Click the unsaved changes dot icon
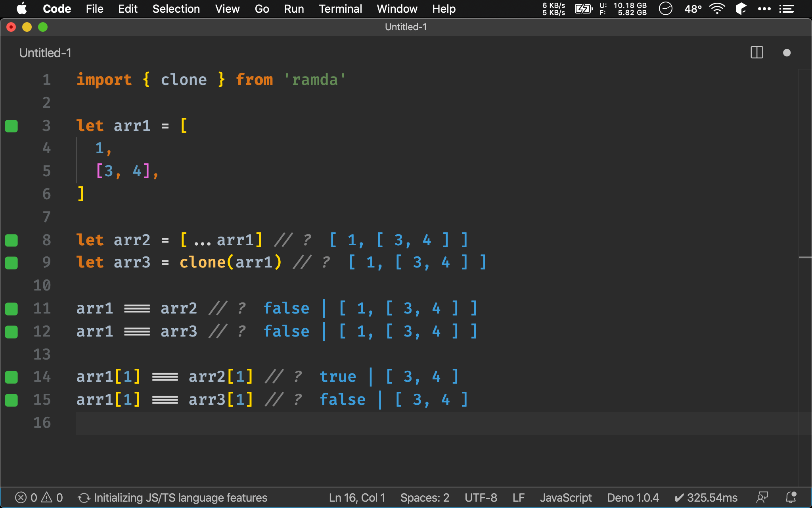Viewport: 812px width, 508px height. pos(787,53)
